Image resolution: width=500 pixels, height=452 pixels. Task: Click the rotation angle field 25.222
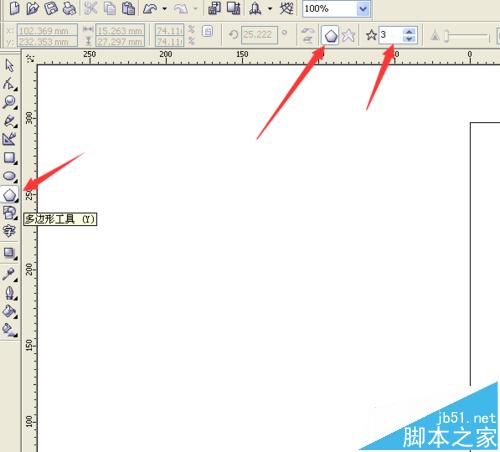[x=259, y=35]
